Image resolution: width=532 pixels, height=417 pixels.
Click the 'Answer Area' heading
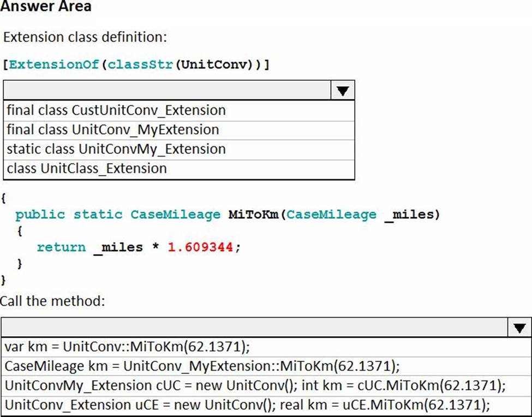click(46, 7)
